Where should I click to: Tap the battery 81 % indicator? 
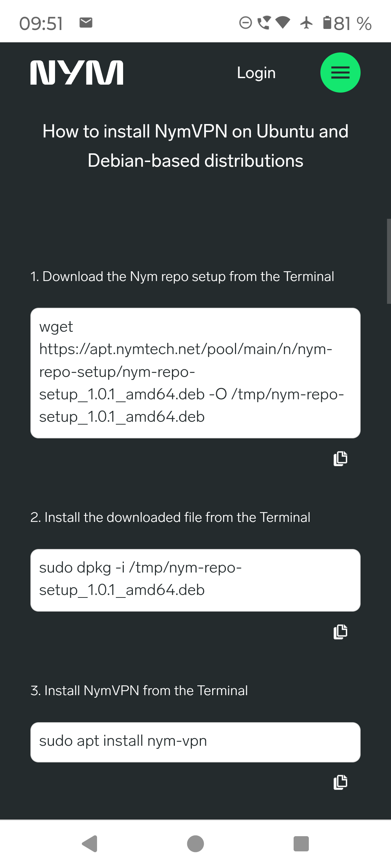(x=347, y=24)
